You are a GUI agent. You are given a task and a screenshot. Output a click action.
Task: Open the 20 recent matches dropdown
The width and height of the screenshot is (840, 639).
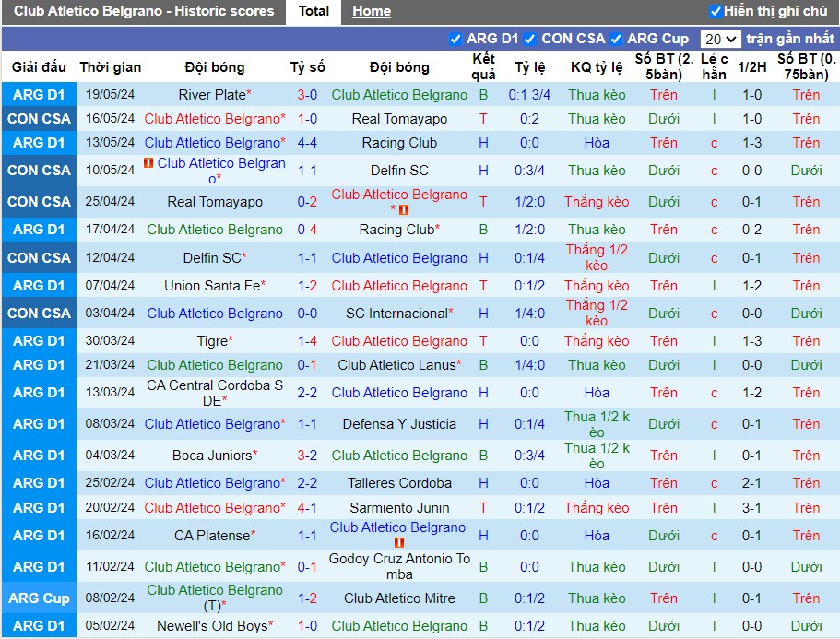[x=720, y=39]
